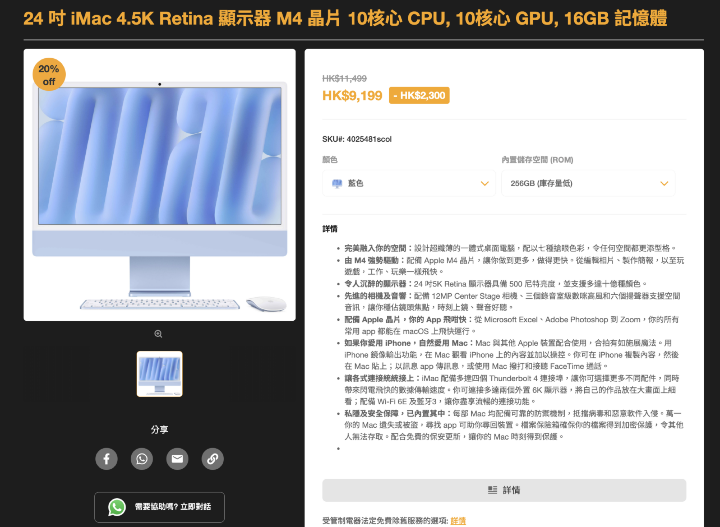Open the 顏色 (colour) dropdown showing 藍色
The width and height of the screenshot is (720, 527).
[x=409, y=183]
